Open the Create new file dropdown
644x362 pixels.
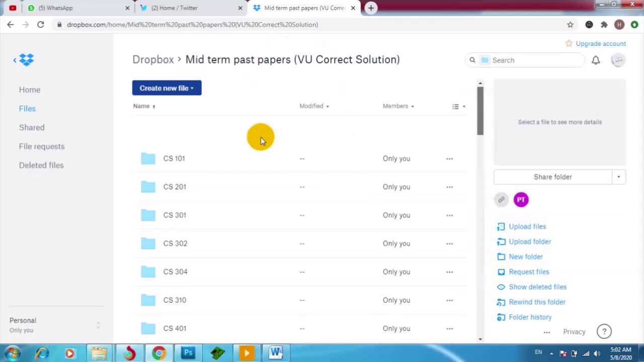pyautogui.click(x=167, y=88)
